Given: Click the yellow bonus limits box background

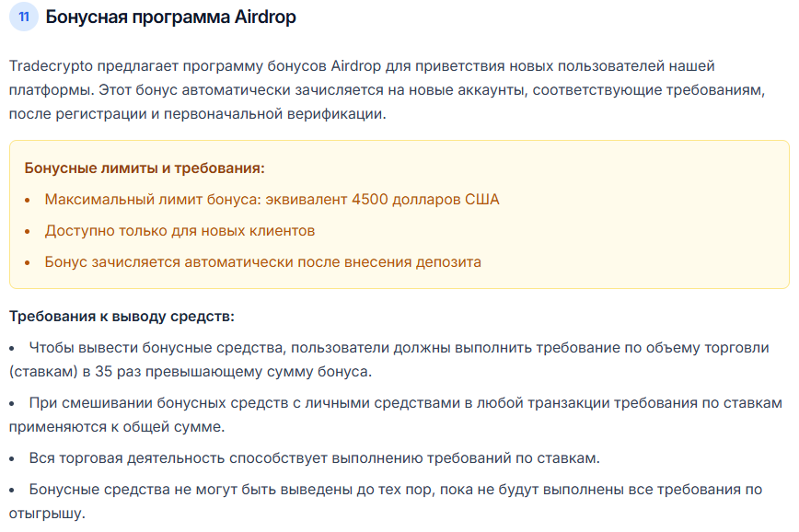Looking at the screenshot, I should click(644, 230).
